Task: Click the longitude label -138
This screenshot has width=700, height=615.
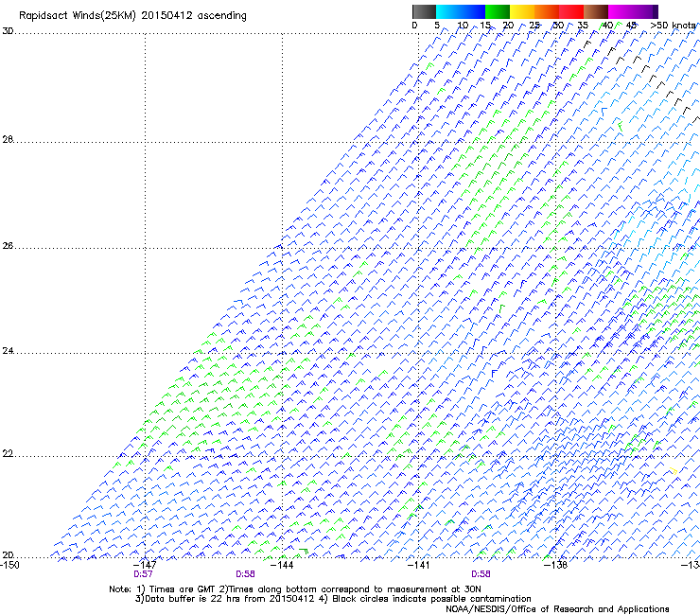Action: click(555, 565)
